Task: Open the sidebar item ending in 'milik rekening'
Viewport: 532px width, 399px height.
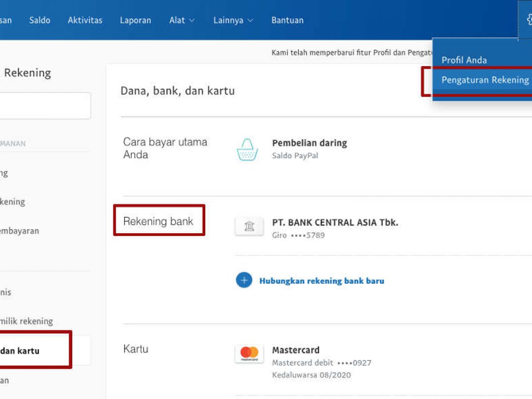Action: (x=27, y=321)
